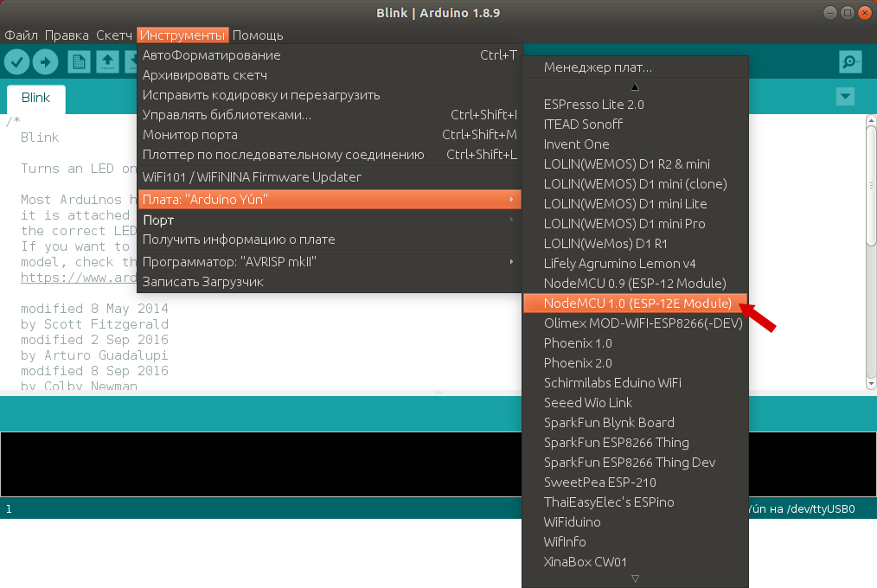Open Управлять библиотеками…

click(x=329, y=115)
